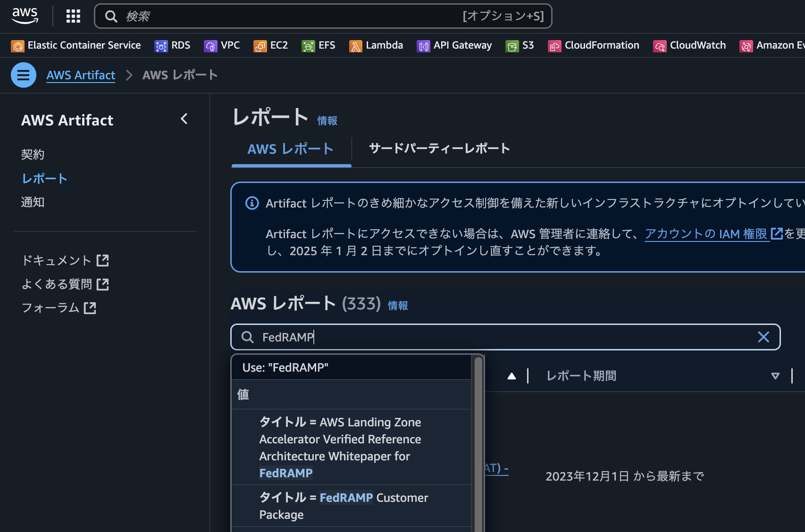Switch to the サードパーティーレポート tab
The image size is (805, 532).
coord(439,149)
